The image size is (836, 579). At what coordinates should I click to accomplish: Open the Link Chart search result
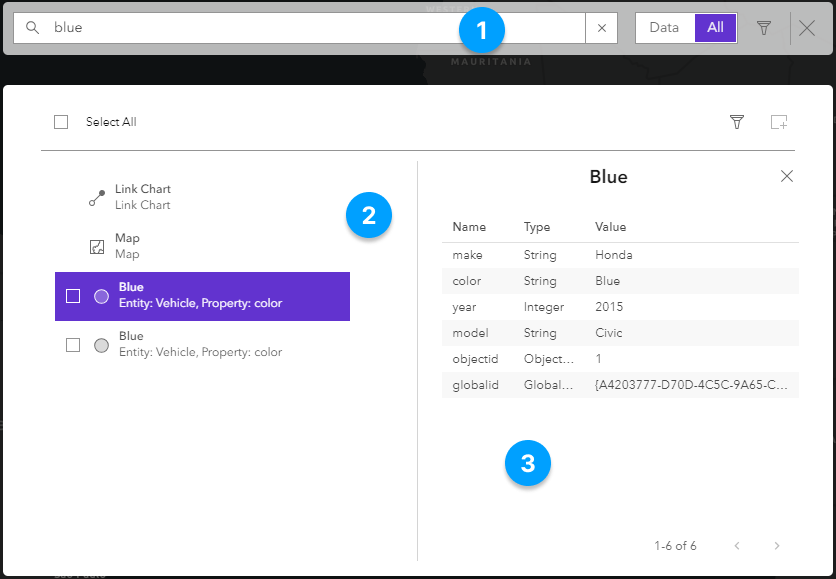pos(143,196)
